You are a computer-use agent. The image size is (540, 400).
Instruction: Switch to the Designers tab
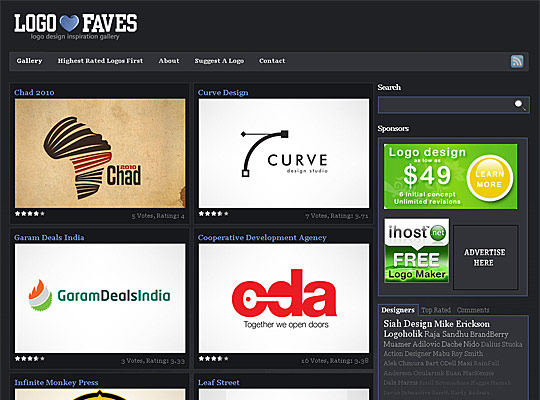point(398,310)
